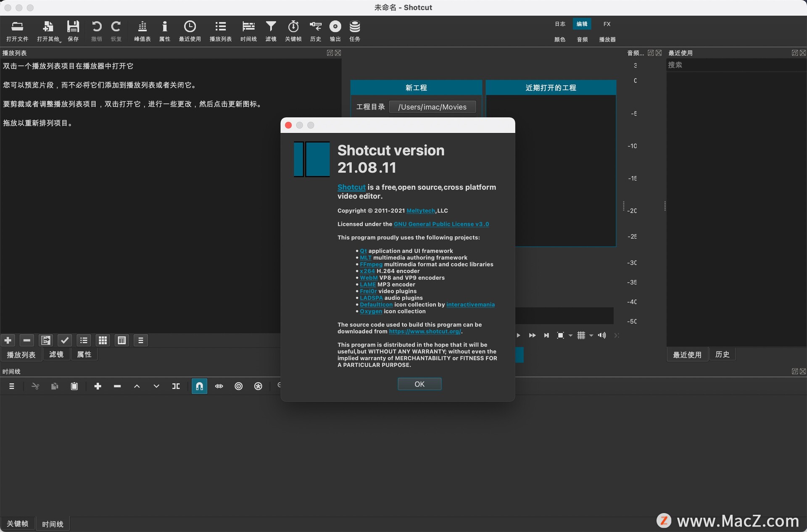Show the Peak Meter panel

coord(142,31)
